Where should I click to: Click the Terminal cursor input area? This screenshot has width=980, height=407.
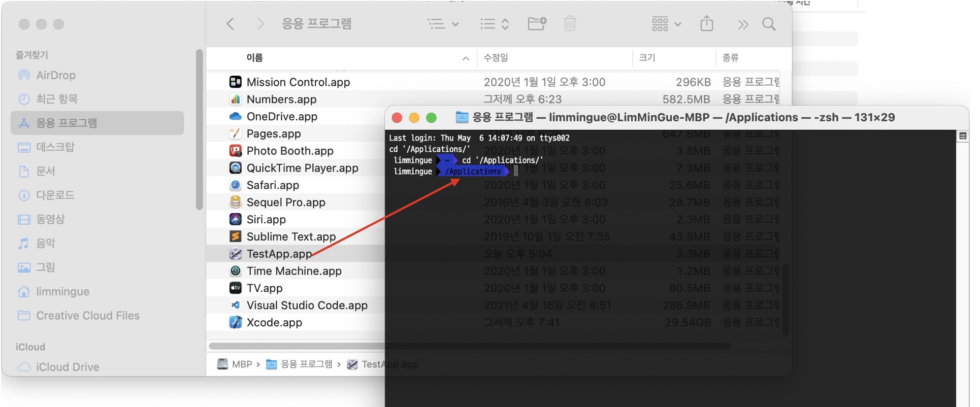(x=516, y=171)
